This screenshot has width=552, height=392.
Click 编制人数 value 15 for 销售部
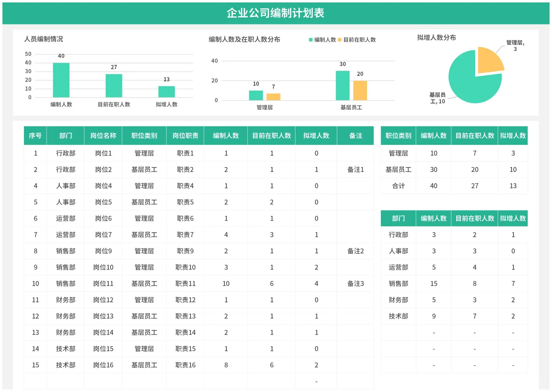[434, 283]
